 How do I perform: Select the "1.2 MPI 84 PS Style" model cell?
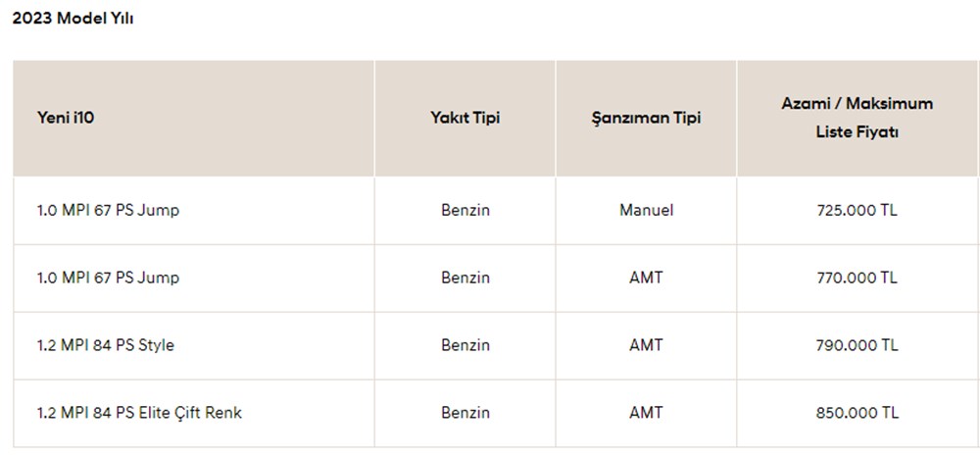pos(105,345)
